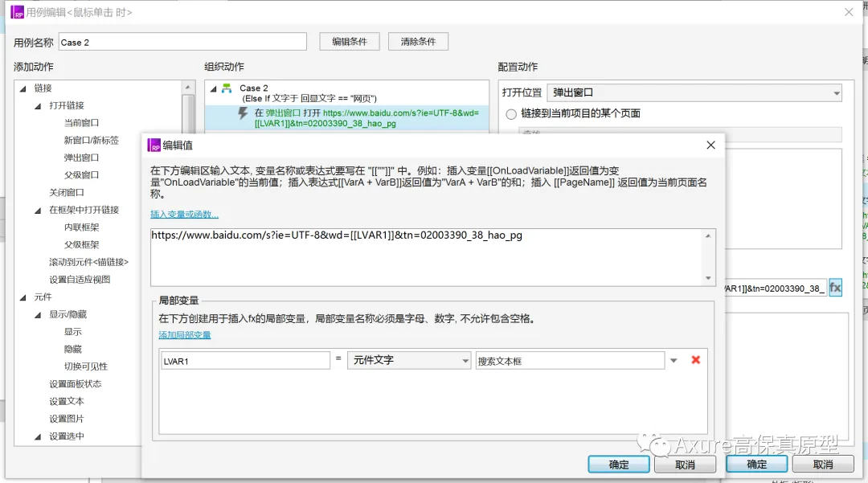Click the Axure RP icon in 编辑值 title
The height and width of the screenshot is (483, 868).
tap(154, 145)
